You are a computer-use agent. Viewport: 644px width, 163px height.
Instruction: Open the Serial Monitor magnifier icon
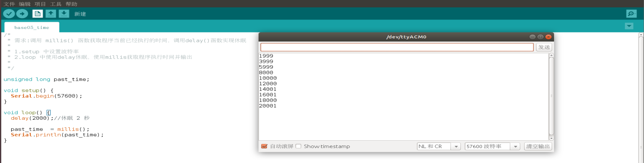click(631, 14)
